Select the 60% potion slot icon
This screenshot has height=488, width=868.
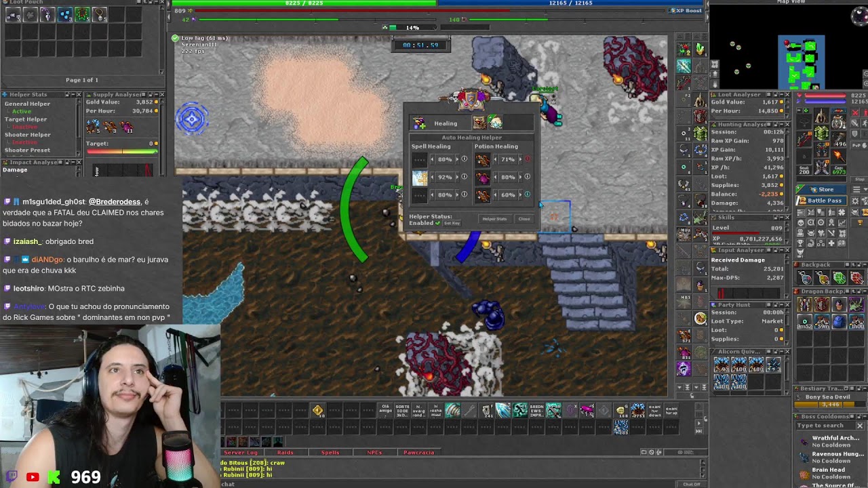click(x=483, y=195)
